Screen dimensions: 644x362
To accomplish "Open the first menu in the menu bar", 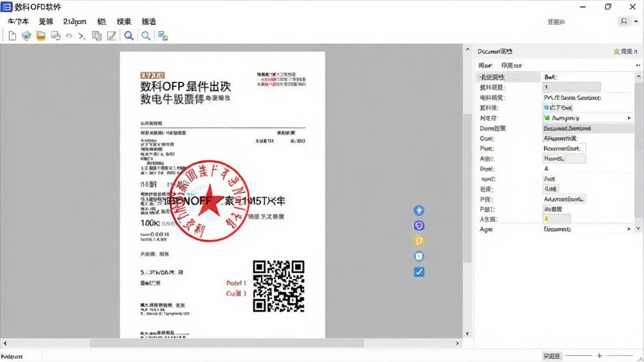I will coord(18,22).
